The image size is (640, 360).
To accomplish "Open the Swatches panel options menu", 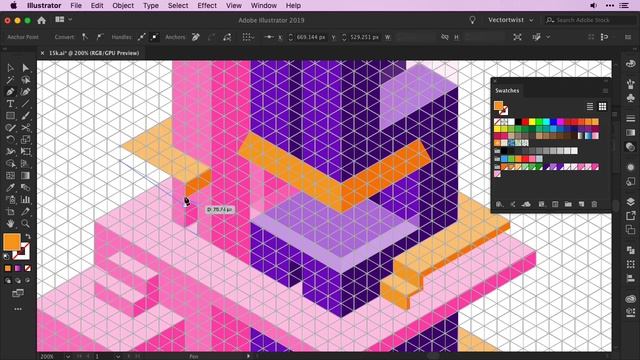I will (x=605, y=91).
